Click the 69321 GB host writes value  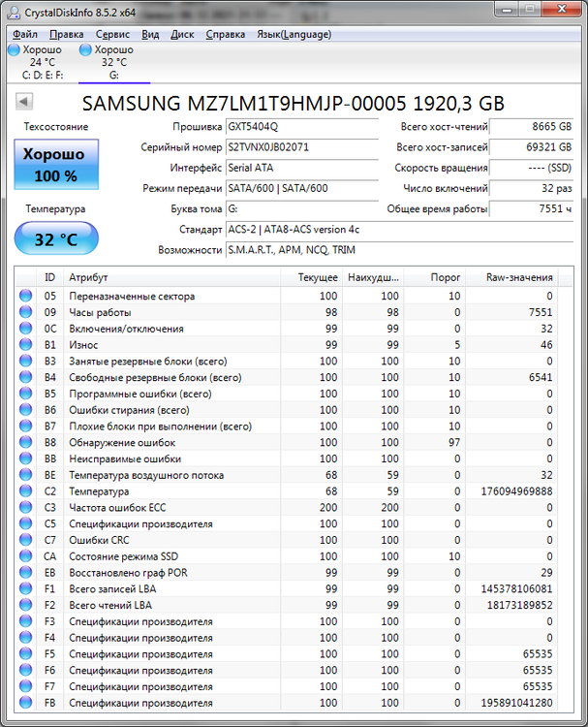click(x=532, y=147)
